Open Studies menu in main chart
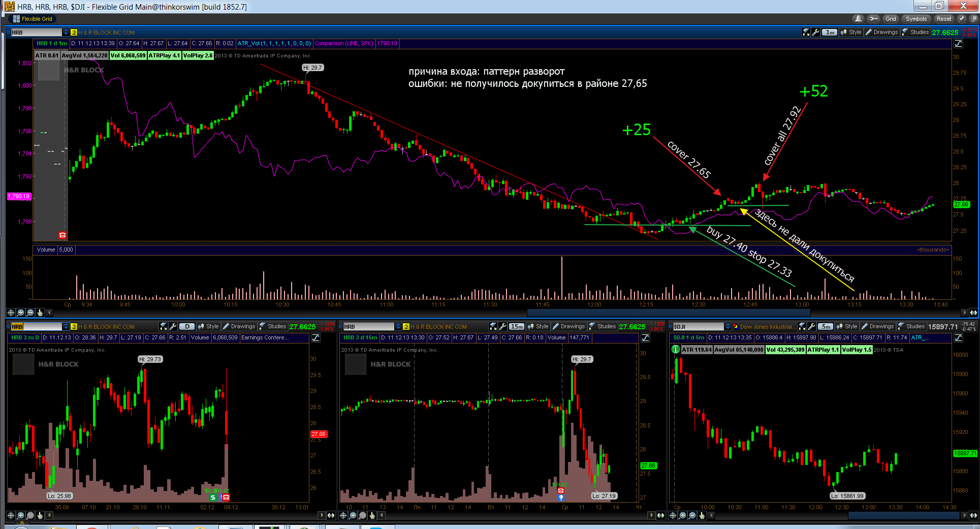 click(x=915, y=32)
